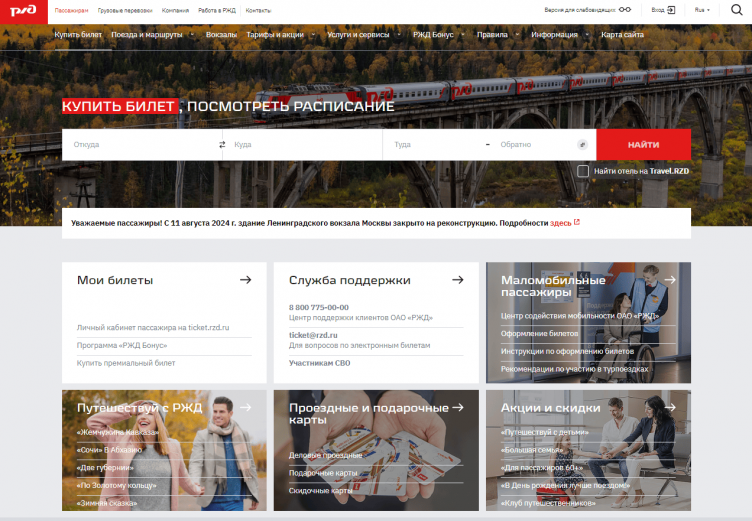Click the Туда departure date field
This screenshot has height=521, width=752.
[x=434, y=144]
